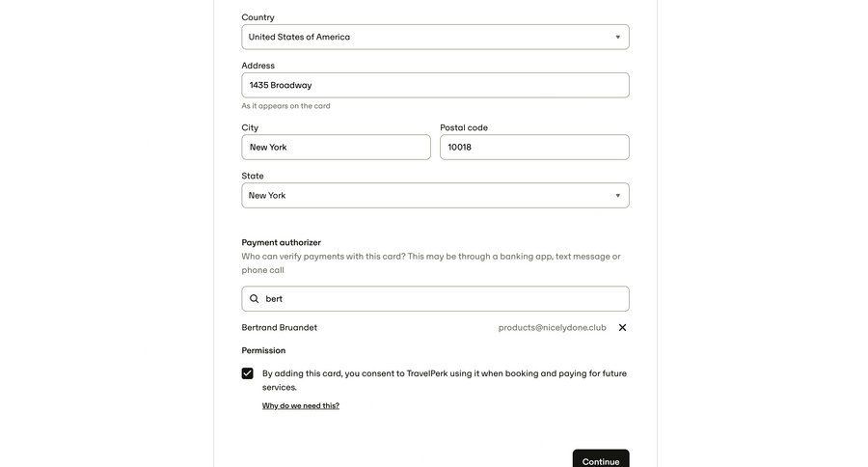The height and width of the screenshot is (467, 868).
Task: Open the 'Why do we need this?' link
Action: [301, 406]
